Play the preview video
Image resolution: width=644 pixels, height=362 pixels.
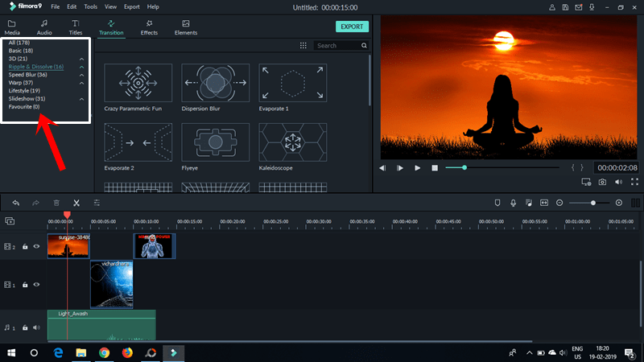click(417, 168)
